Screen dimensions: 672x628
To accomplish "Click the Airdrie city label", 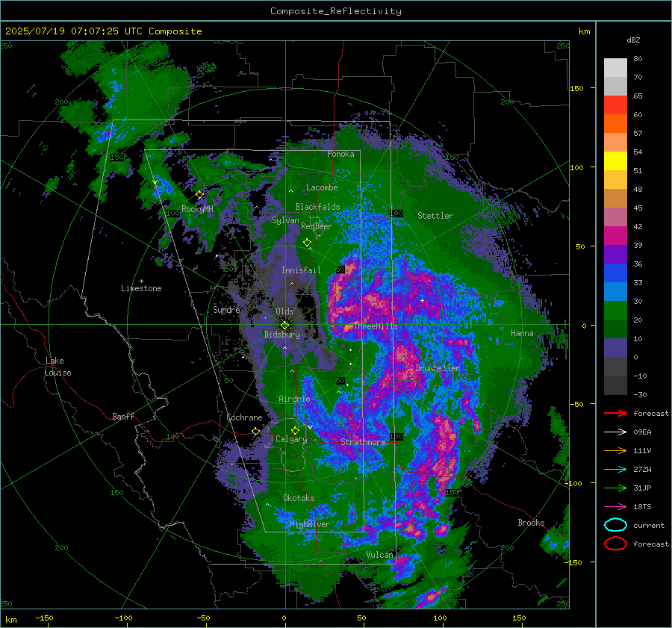I will coord(294,399).
